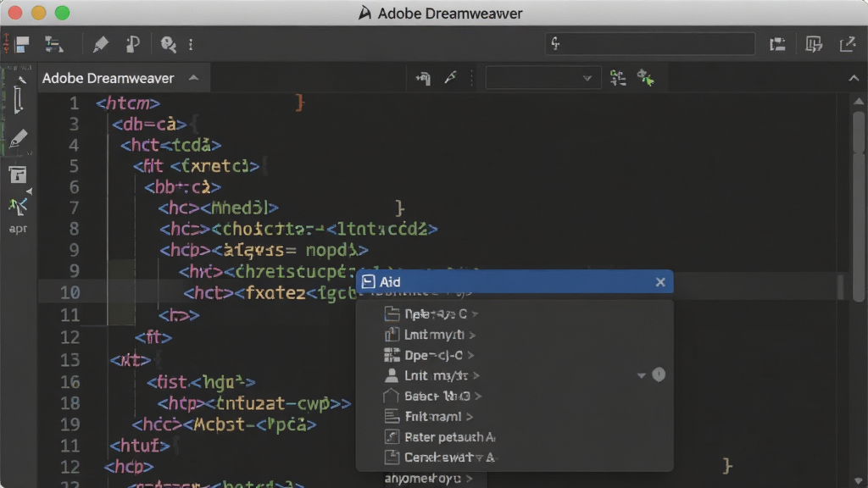Expand the 'Fnitmaml' submenu chevron

[470, 417]
